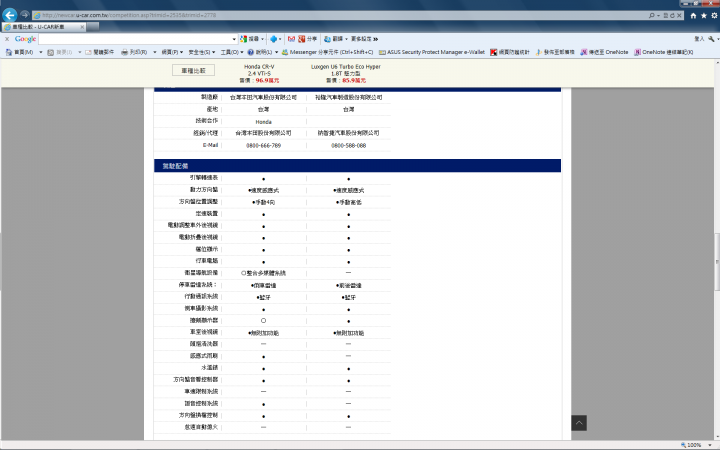Click the Translate button on Google toolbar

pos(334,39)
